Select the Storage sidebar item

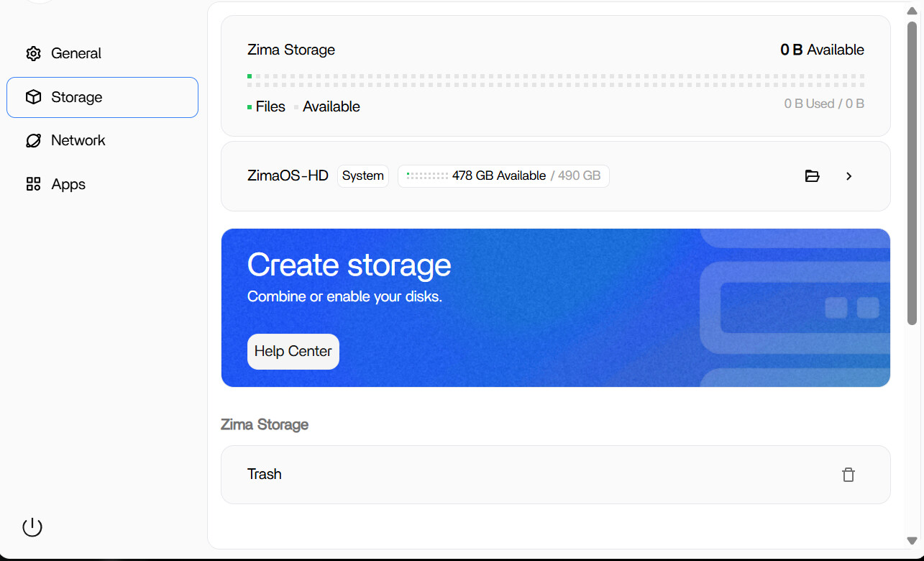click(102, 97)
